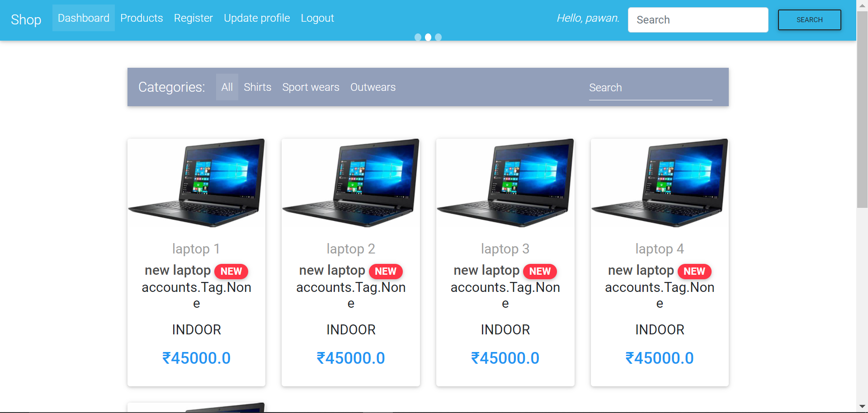The height and width of the screenshot is (413, 868).
Task: Open the Register link
Action: [193, 18]
